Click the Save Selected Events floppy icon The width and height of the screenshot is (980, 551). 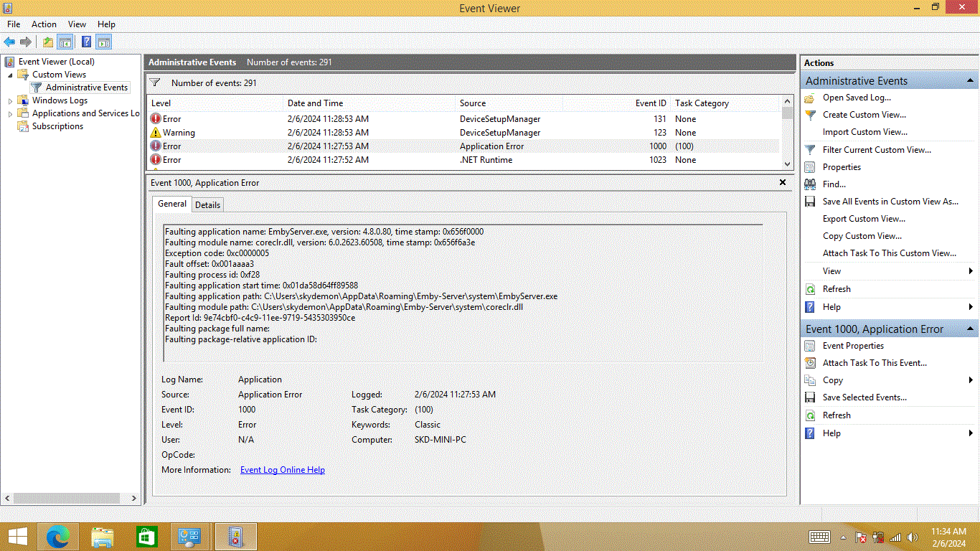tap(810, 397)
